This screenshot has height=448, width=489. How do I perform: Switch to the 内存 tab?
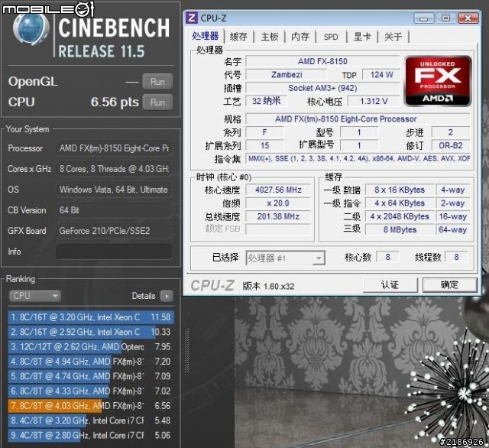(300, 37)
